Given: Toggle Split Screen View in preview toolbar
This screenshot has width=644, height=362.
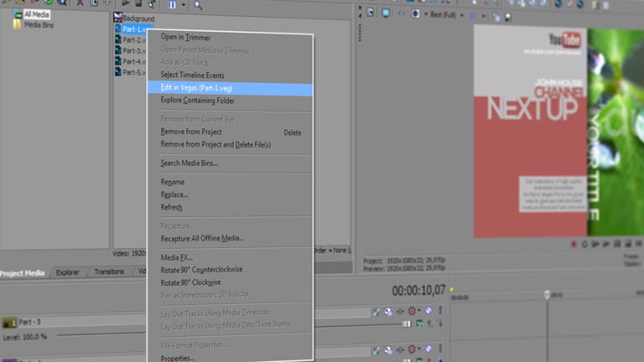Looking at the screenshot, I should [x=415, y=14].
